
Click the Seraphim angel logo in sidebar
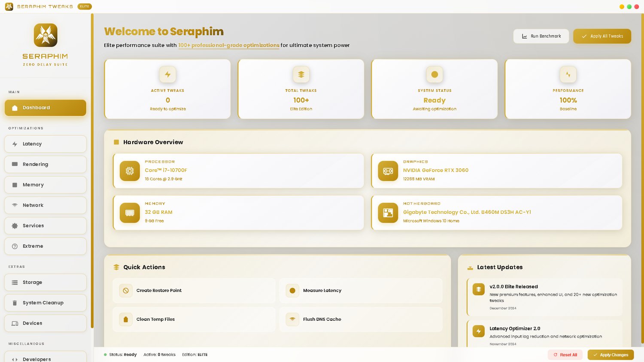[x=46, y=35]
